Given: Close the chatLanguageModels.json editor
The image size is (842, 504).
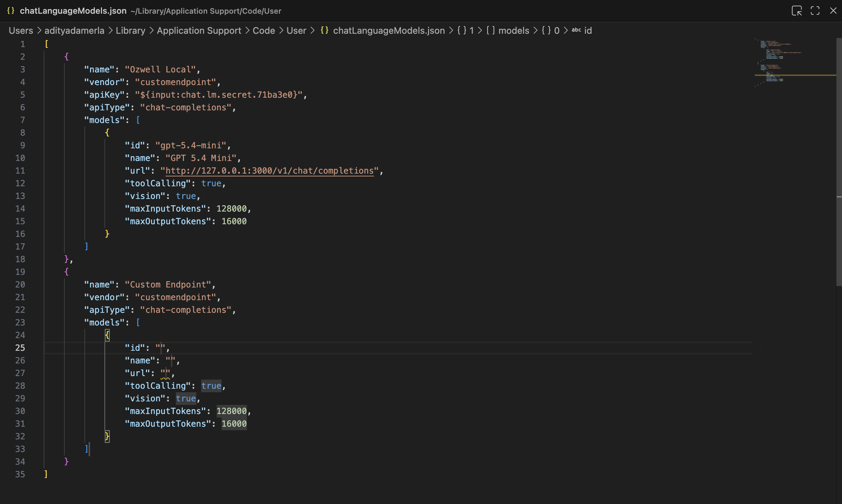Looking at the screenshot, I should pos(833,11).
